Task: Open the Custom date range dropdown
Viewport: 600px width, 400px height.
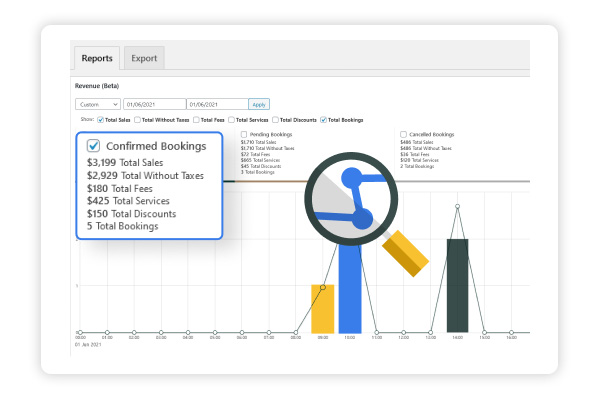Action: (99, 104)
